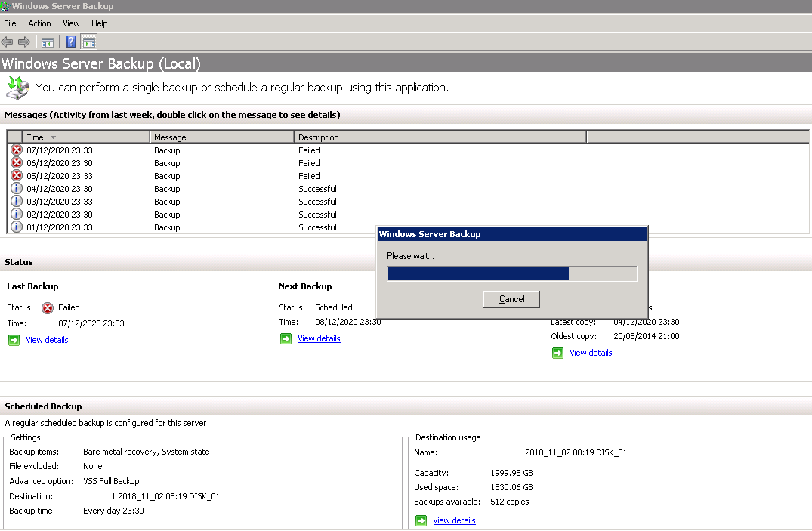This screenshot has width=812, height=531.
Task: Click destination name 2018_11_02 08:19 DISK_01 in usage
Action: tap(576, 453)
